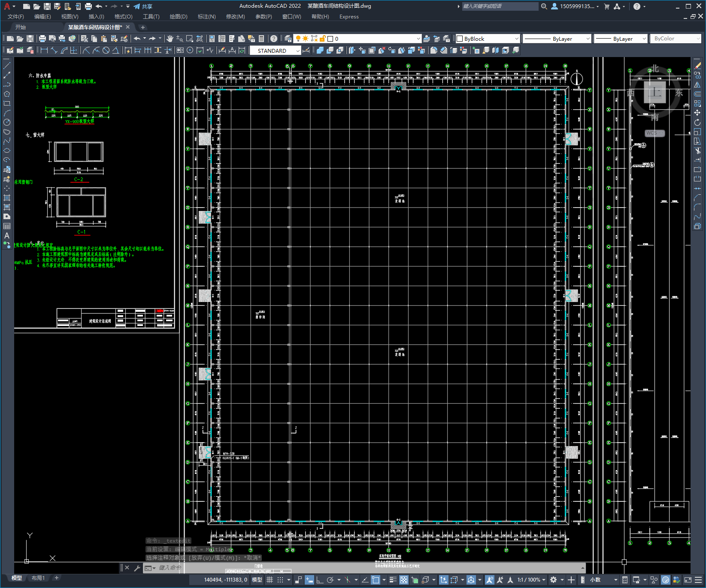Open the layer dropdown showing 0
The width and height of the screenshot is (706, 588).
(358, 39)
